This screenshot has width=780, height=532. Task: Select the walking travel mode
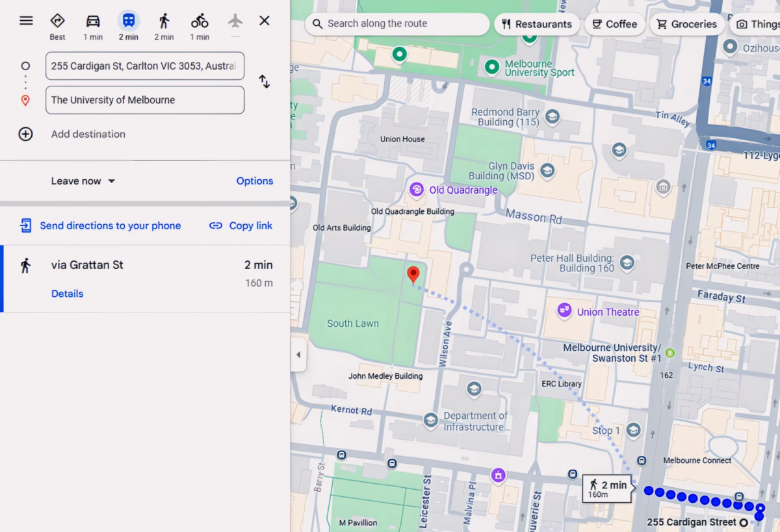click(164, 26)
